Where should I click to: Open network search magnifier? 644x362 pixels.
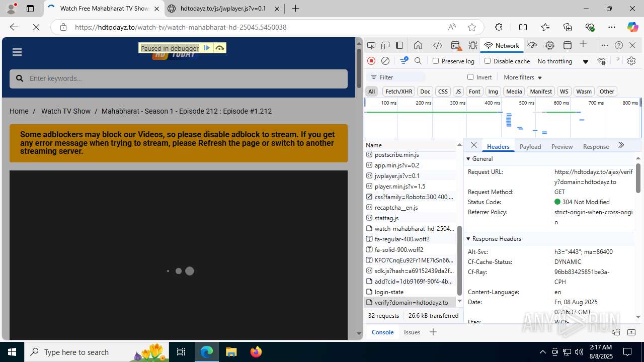click(x=418, y=61)
